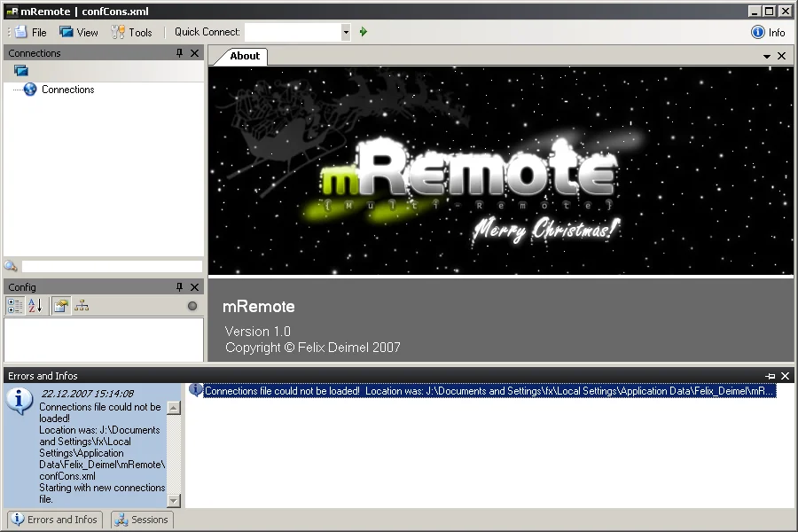The height and width of the screenshot is (532, 798).
Task: Pin the Config panel
Action: coord(179,287)
